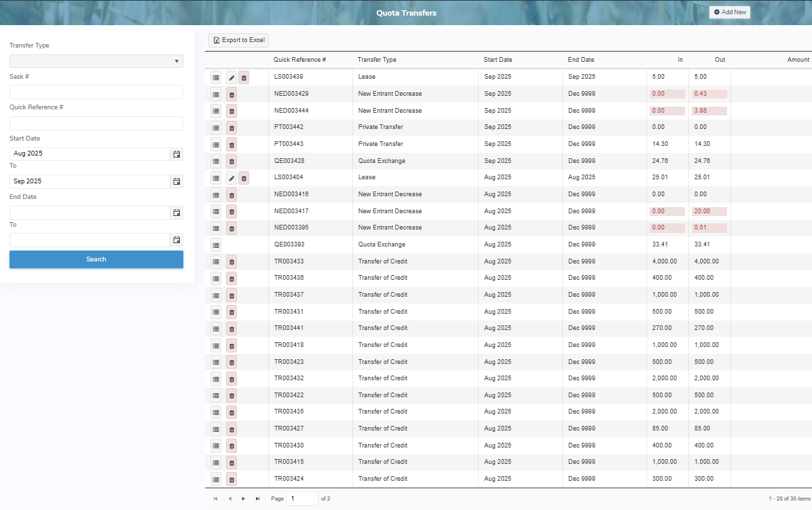Viewport: 812px width, 510px height.
Task: Click the Page number input box
Action: click(301, 498)
